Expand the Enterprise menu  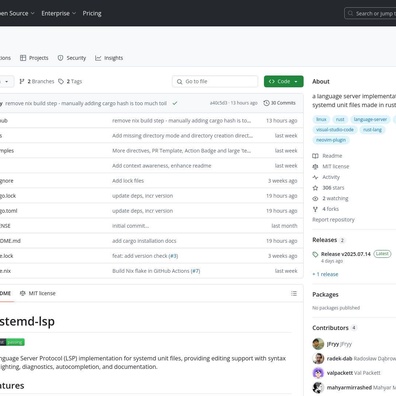pyautogui.click(x=59, y=13)
